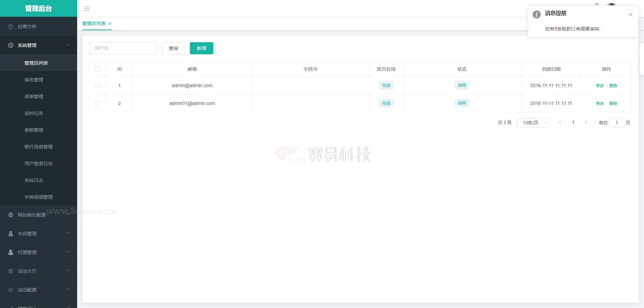644x308 pixels.
Task: Open 用户登录日志 in the sidebar
Action: tap(39, 164)
